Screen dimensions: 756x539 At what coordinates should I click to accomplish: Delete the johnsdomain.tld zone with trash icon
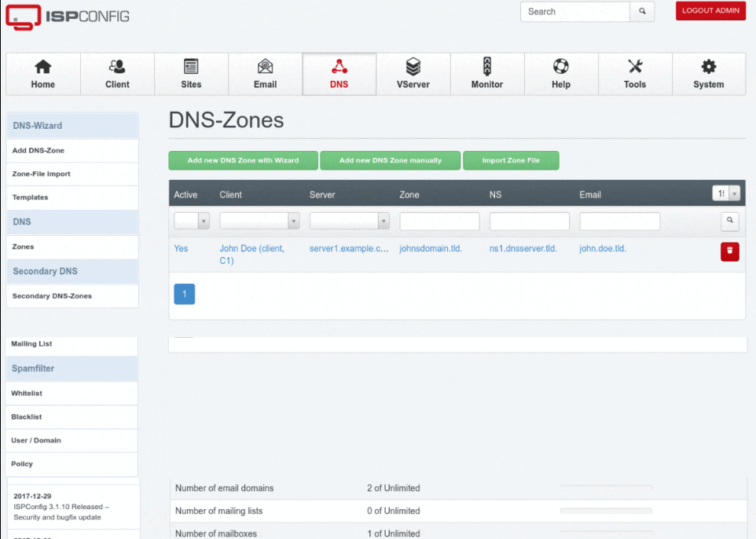pyautogui.click(x=729, y=251)
